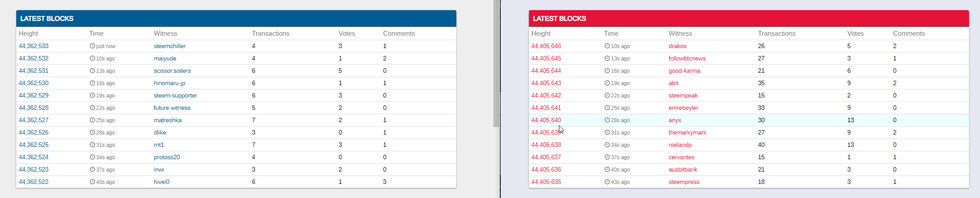Select witness protoss20 link
Viewport: 980px width, 198px height.
(x=167, y=157)
